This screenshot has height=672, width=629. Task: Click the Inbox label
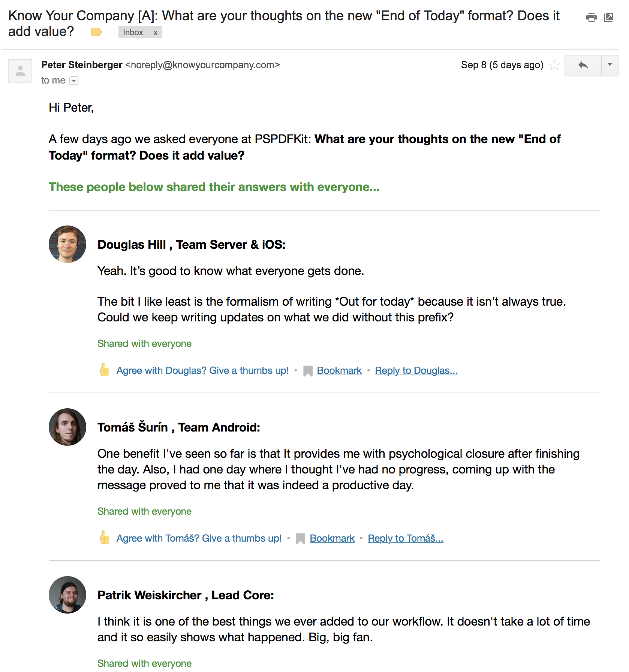(132, 33)
